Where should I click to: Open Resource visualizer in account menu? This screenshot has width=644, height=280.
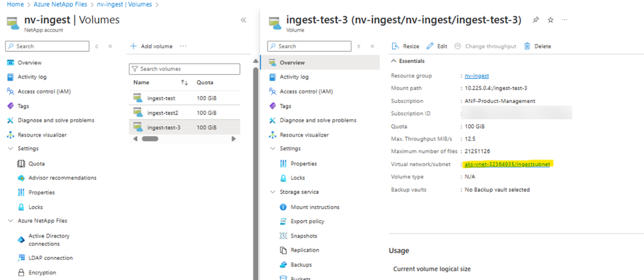click(x=42, y=135)
